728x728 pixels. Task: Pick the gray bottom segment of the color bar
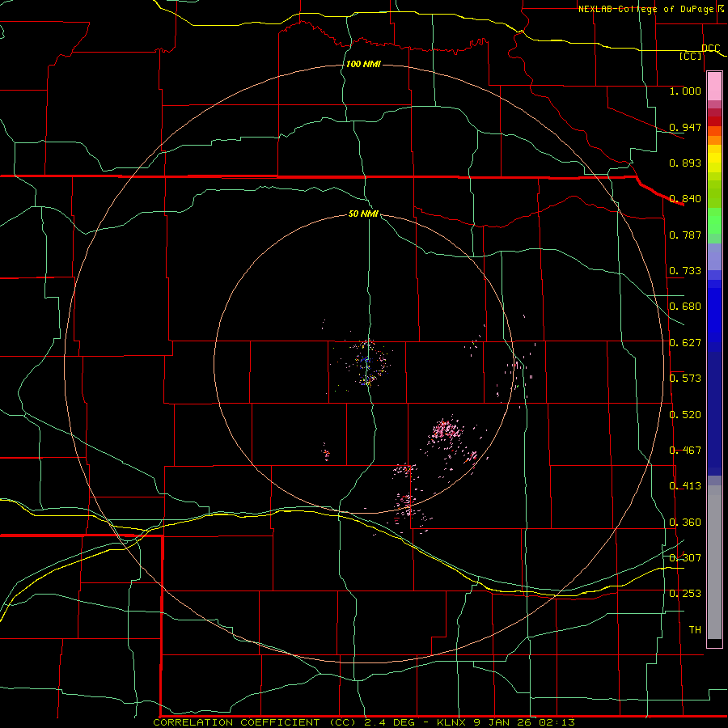714,562
